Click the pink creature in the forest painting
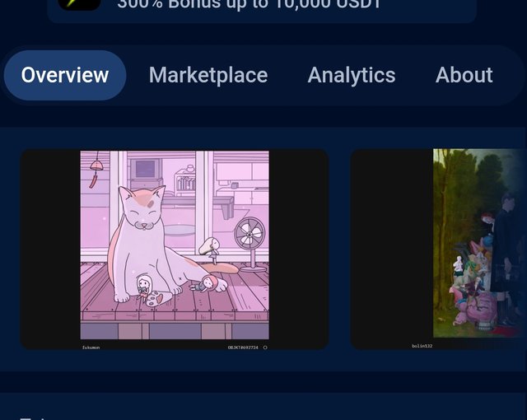527x420 pixels. (478, 307)
